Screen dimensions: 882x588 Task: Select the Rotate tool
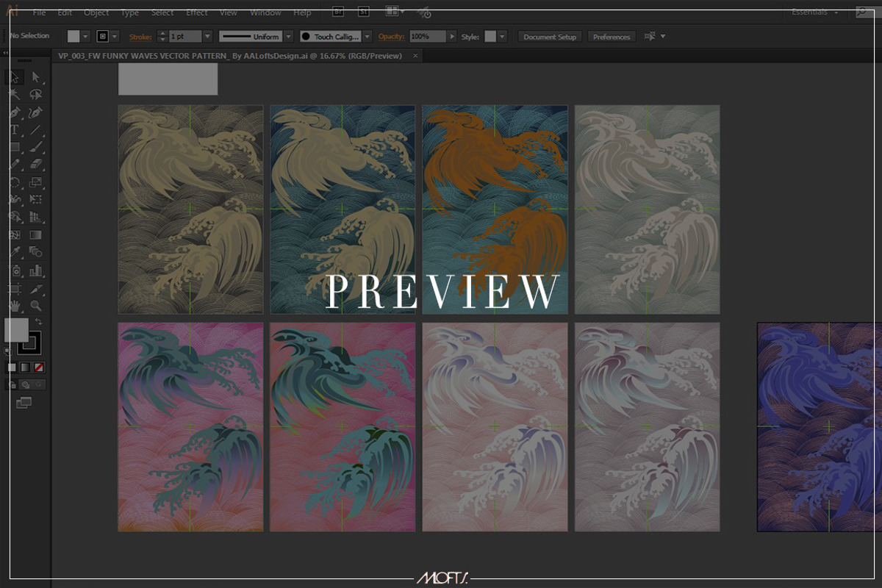15,182
